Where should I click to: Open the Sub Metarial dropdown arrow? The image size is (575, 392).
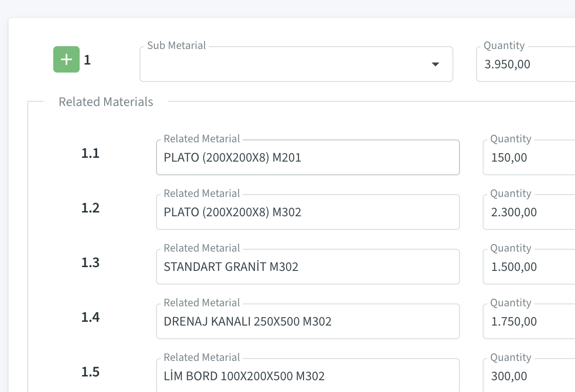[x=435, y=65]
